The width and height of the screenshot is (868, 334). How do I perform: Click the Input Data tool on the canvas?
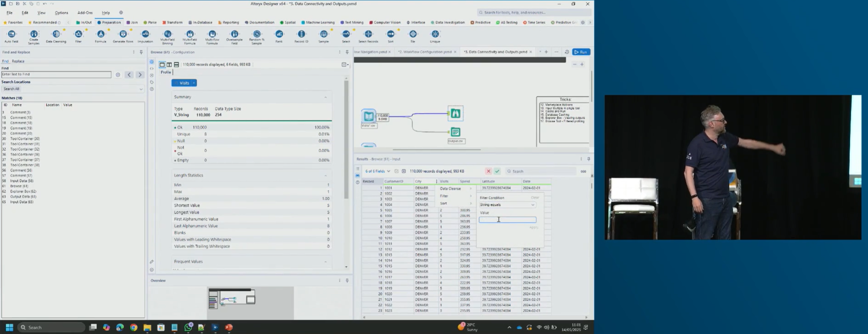369,116
